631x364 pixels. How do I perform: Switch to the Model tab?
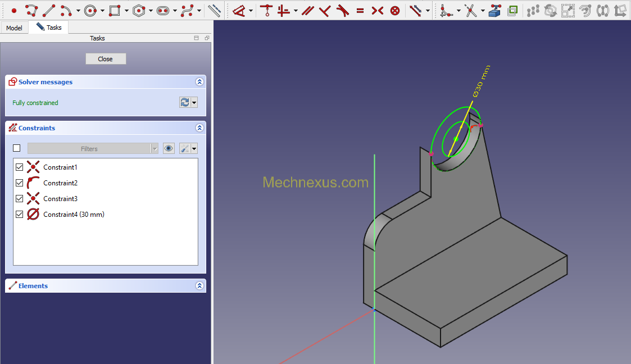[x=14, y=28]
